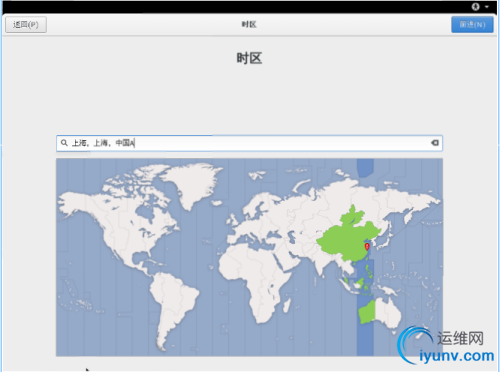
Task: Open the dropdown arrow beside the accessibility icon
Action: 487,7
